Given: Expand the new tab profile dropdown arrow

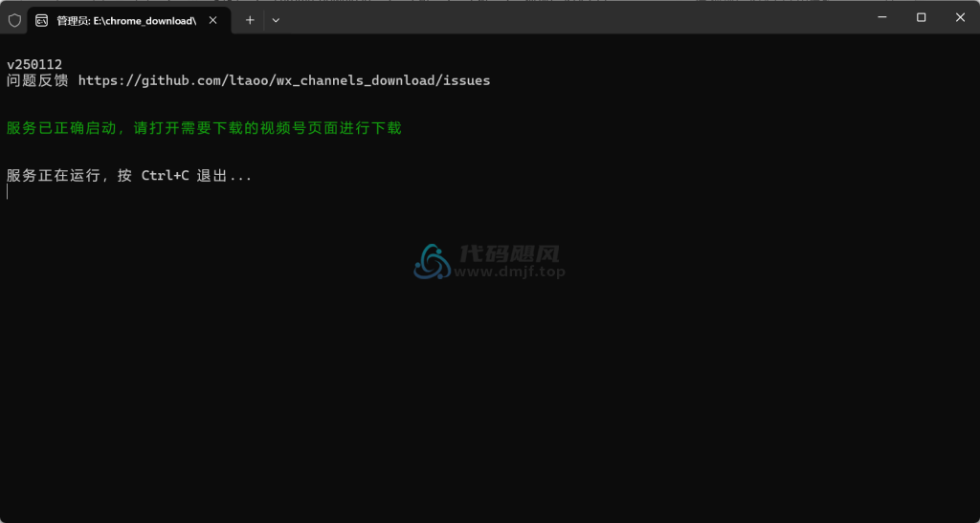Looking at the screenshot, I should tap(276, 21).
